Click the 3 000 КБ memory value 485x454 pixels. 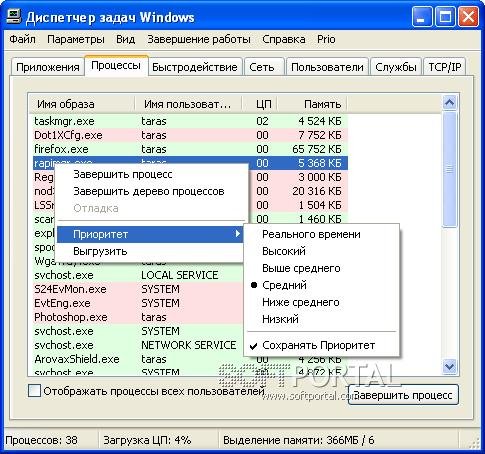point(320,177)
